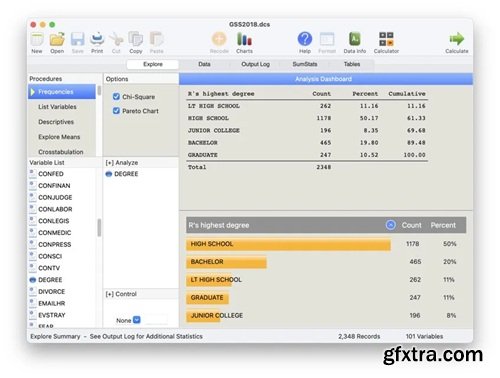
Task: Select List Variables procedure
Action: [x=57, y=107]
